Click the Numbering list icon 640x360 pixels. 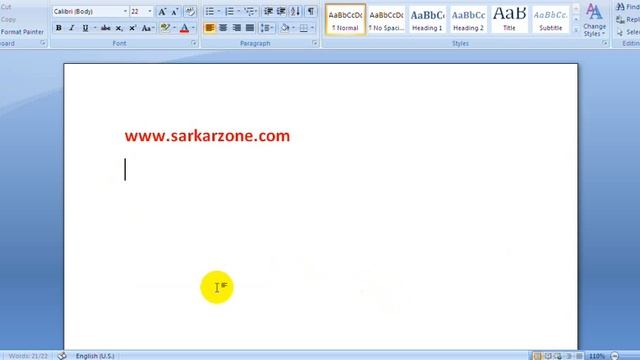point(229,11)
